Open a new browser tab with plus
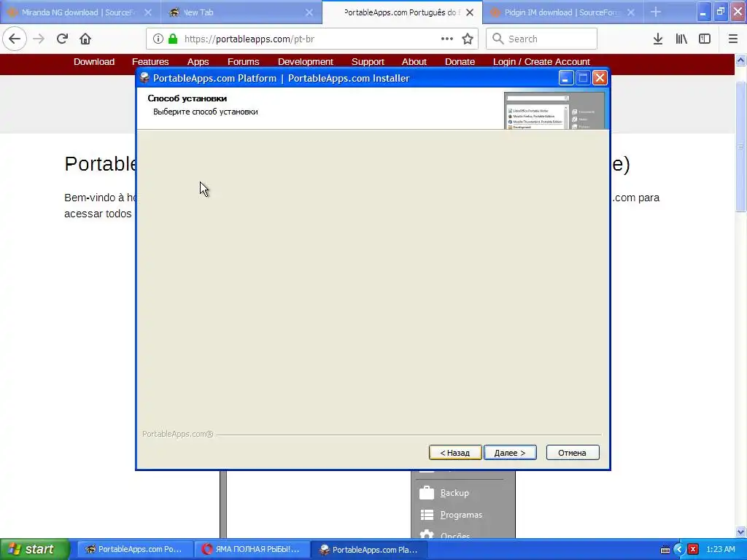 tap(656, 12)
